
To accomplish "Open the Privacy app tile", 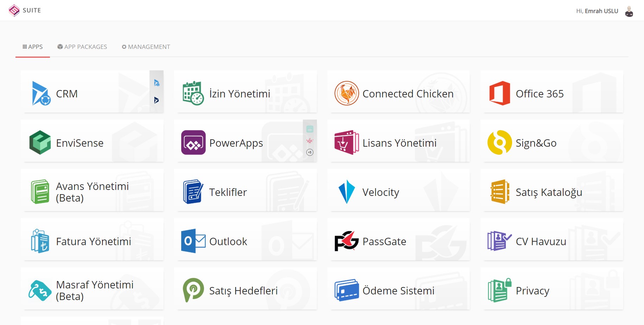I will [552, 288].
